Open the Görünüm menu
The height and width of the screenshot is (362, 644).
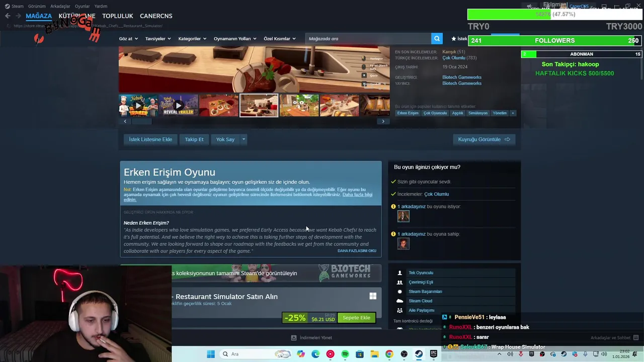pyautogui.click(x=37, y=6)
